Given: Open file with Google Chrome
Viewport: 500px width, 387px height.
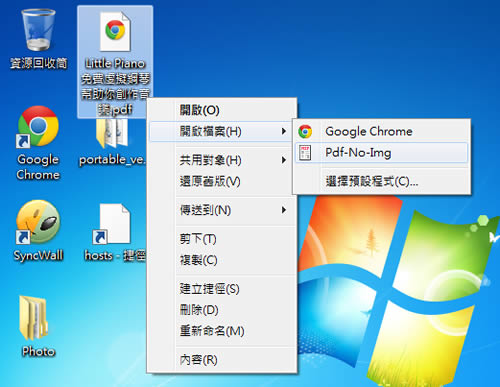Looking at the screenshot, I should [382, 131].
